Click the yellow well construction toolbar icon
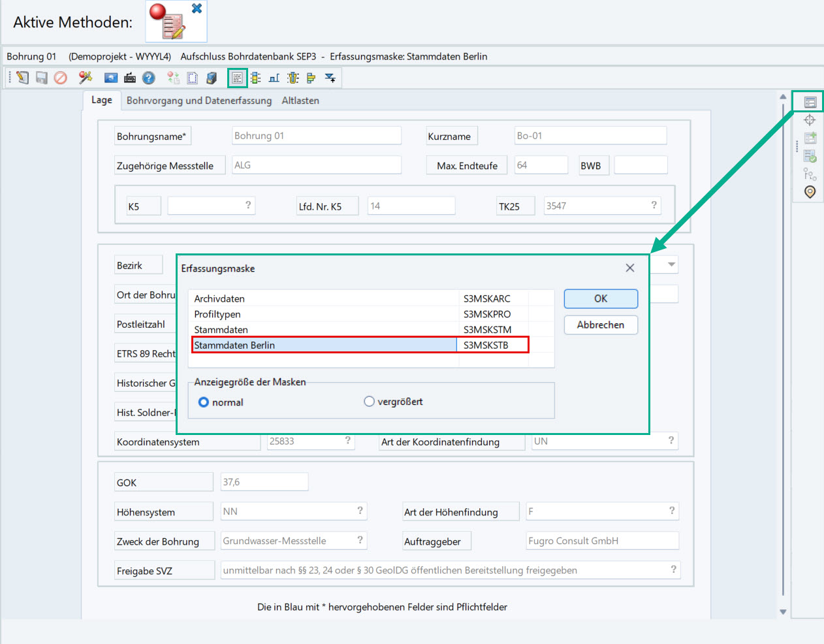Screen dimensions: 824x644 tap(293, 78)
